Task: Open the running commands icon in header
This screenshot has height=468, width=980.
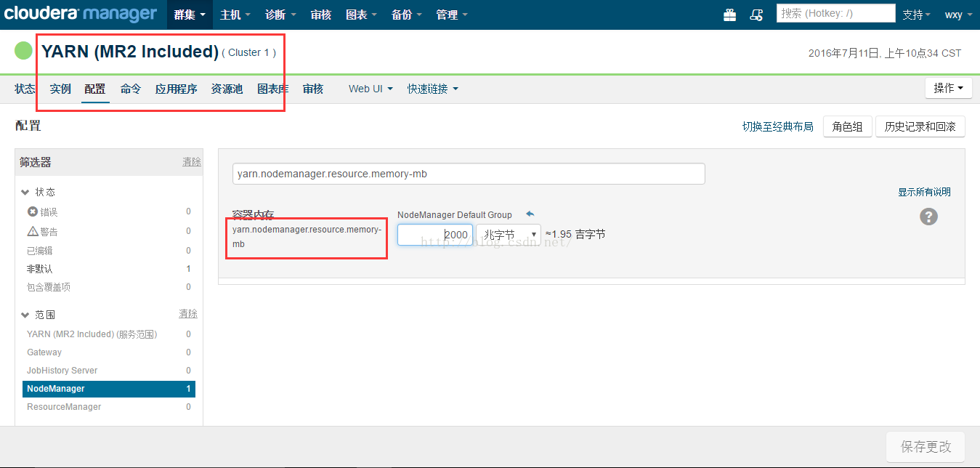Action: click(x=756, y=15)
